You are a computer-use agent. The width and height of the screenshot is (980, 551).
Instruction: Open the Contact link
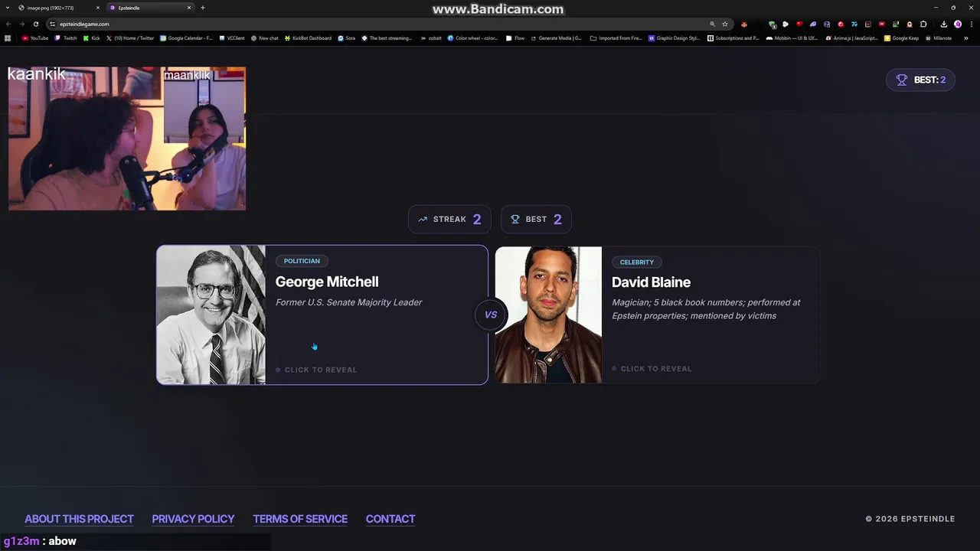pyautogui.click(x=390, y=519)
